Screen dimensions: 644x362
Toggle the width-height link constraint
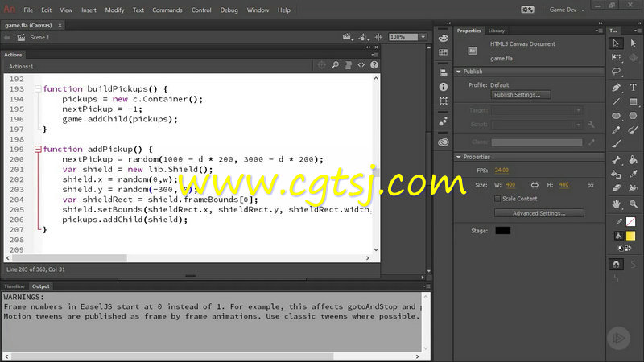coord(535,185)
